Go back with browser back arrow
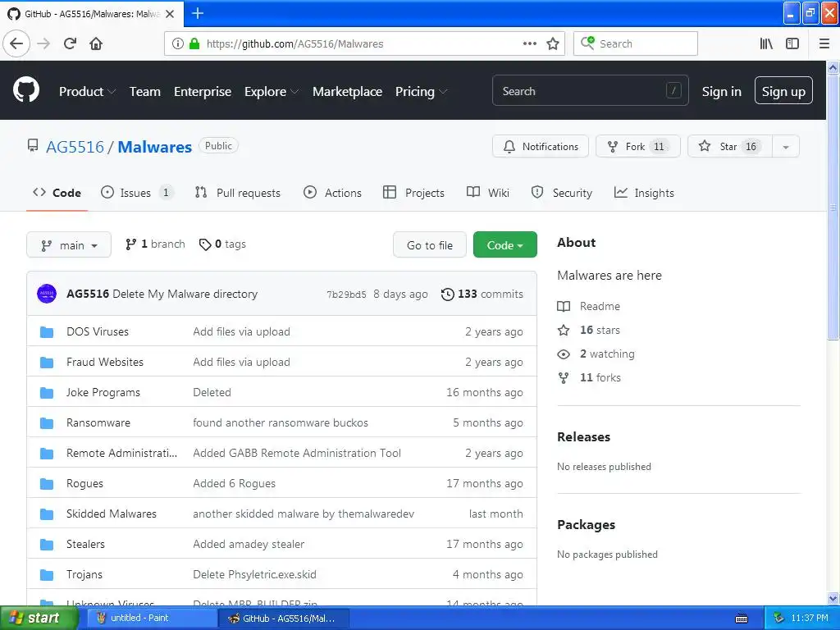Screen dimensions: 840x630 (x=16, y=43)
